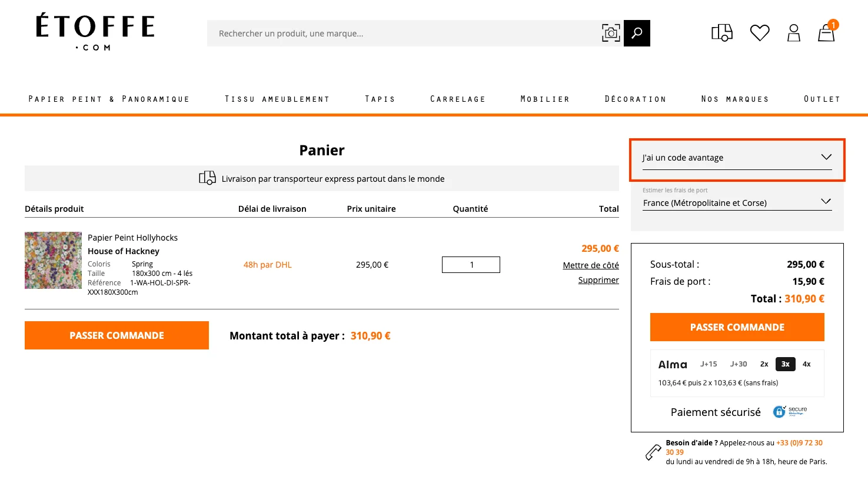The width and height of the screenshot is (868, 493).
Task: Open the Carrelage menu
Action: (458, 99)
